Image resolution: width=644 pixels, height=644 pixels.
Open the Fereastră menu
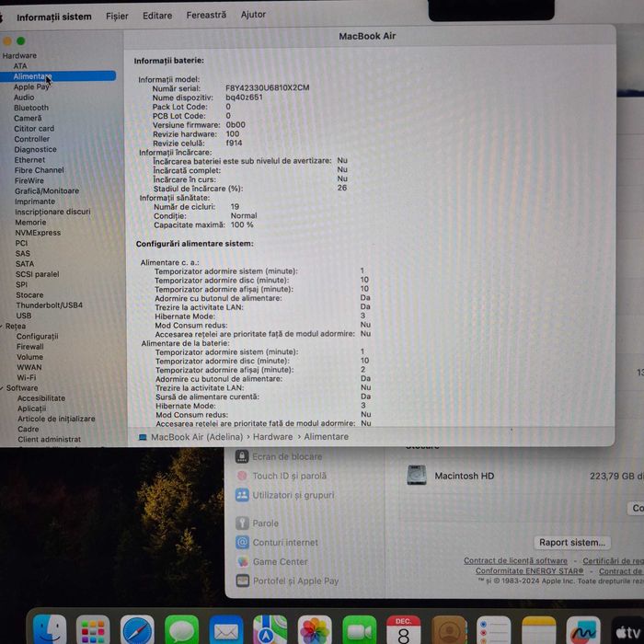pyautogui.click(x=206, y=15)
